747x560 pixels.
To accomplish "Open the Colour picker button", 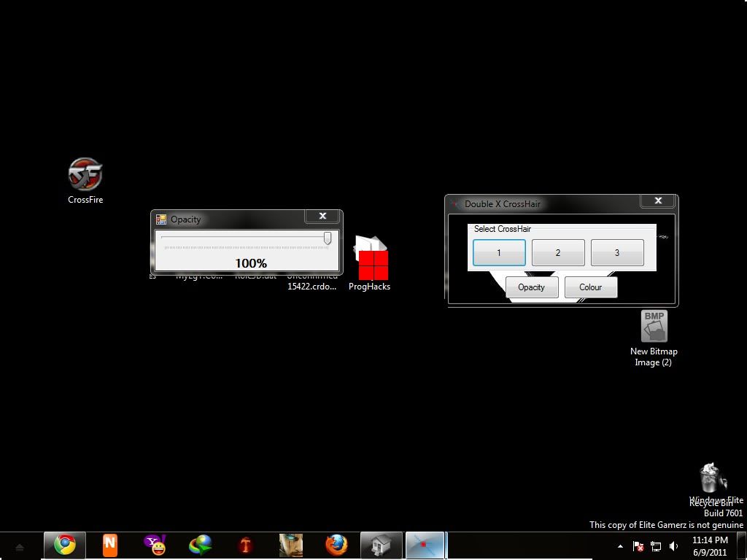I will click(591, 287).
